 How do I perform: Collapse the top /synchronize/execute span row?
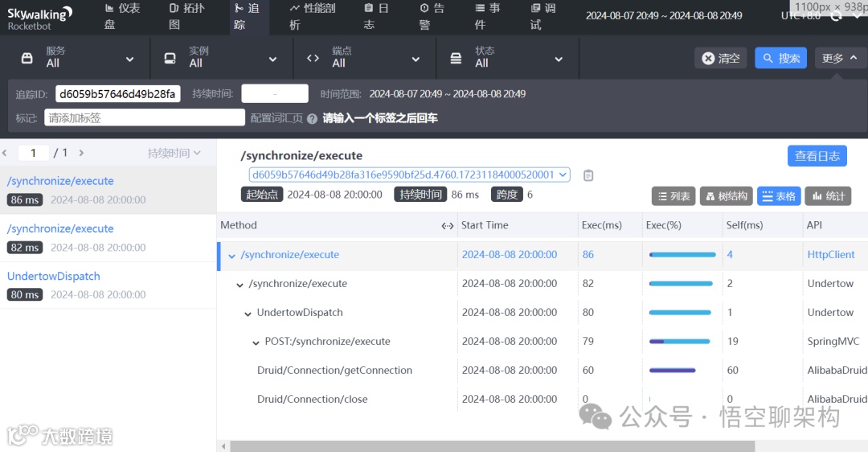click(232, 256)
